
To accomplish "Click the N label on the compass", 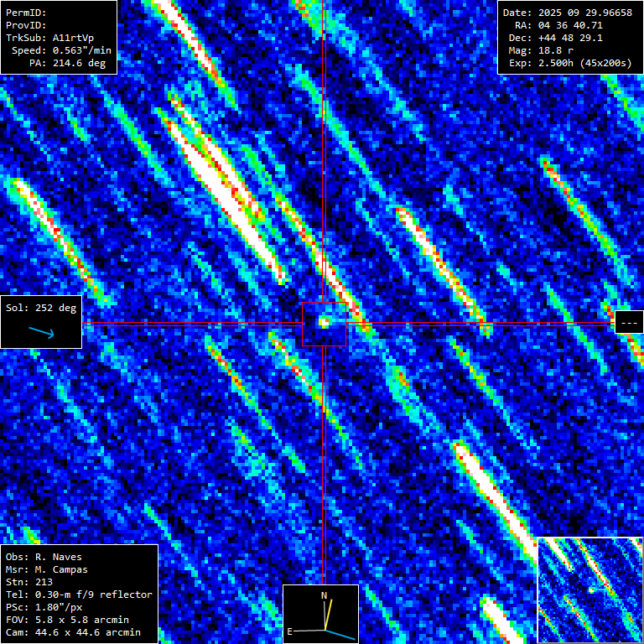I will (325, 595).
